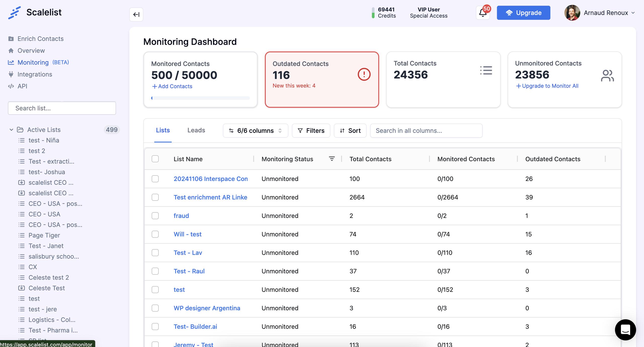Open the 6/6 columns dropdown
Image resolution: width=644 pixels, height=347 pixels.
coord(255,131)
